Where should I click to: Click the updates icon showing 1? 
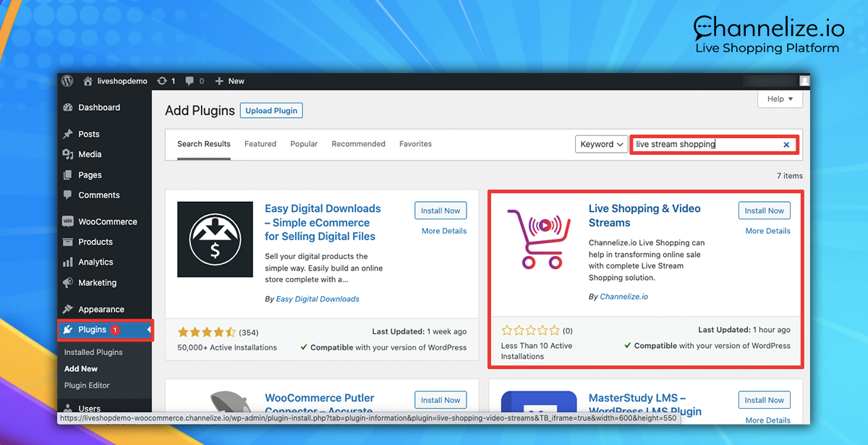click(166, 81)
